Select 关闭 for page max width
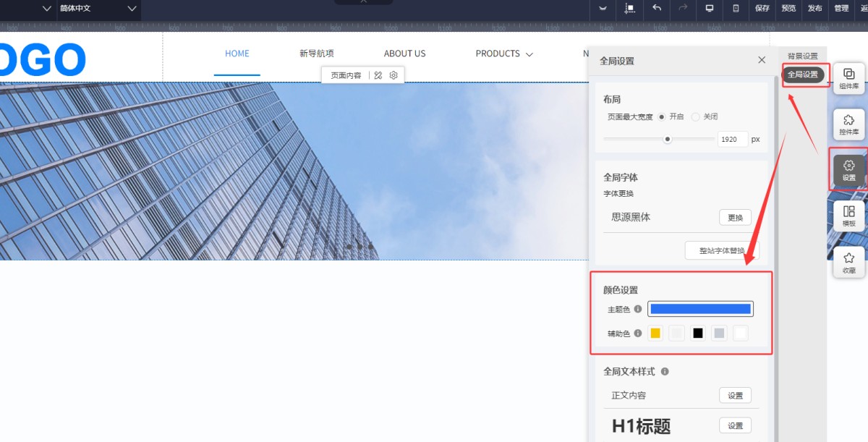Image resolution: width=868 pixels, height=442 pixels. (x=696, y=116)
